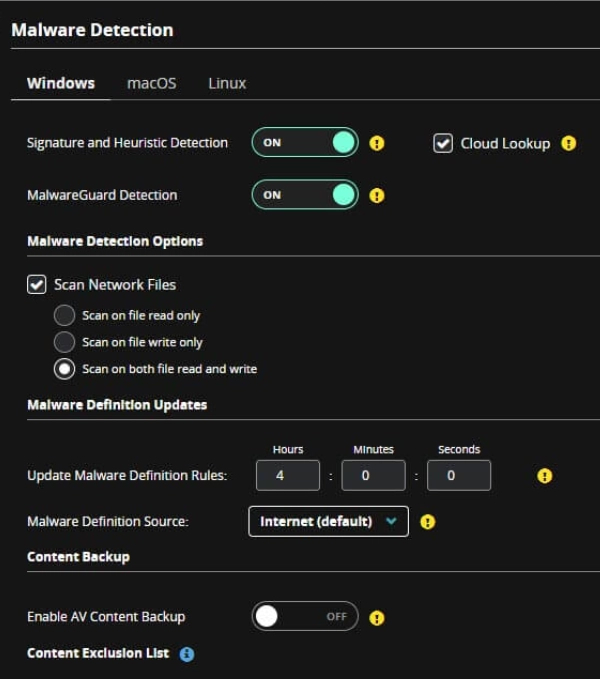
Task: Open info tip beside Enable AV Content Backup
Action: click(x=377, y=618)
